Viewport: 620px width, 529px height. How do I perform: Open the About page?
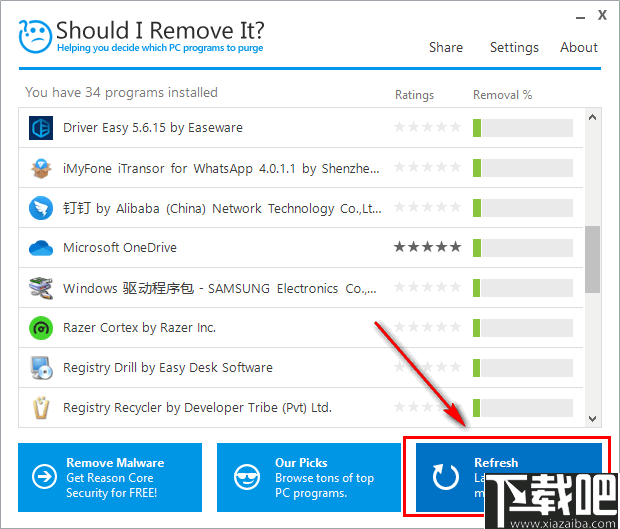[578, 47]
